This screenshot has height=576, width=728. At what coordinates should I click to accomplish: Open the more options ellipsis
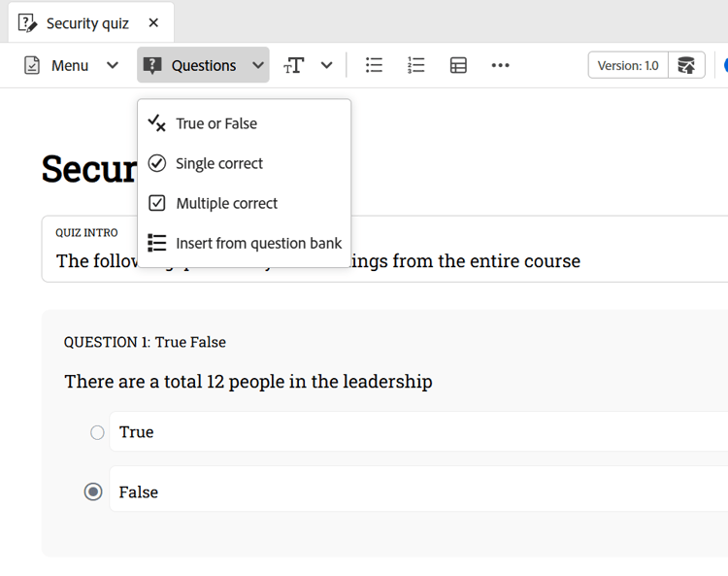[500, 65]
